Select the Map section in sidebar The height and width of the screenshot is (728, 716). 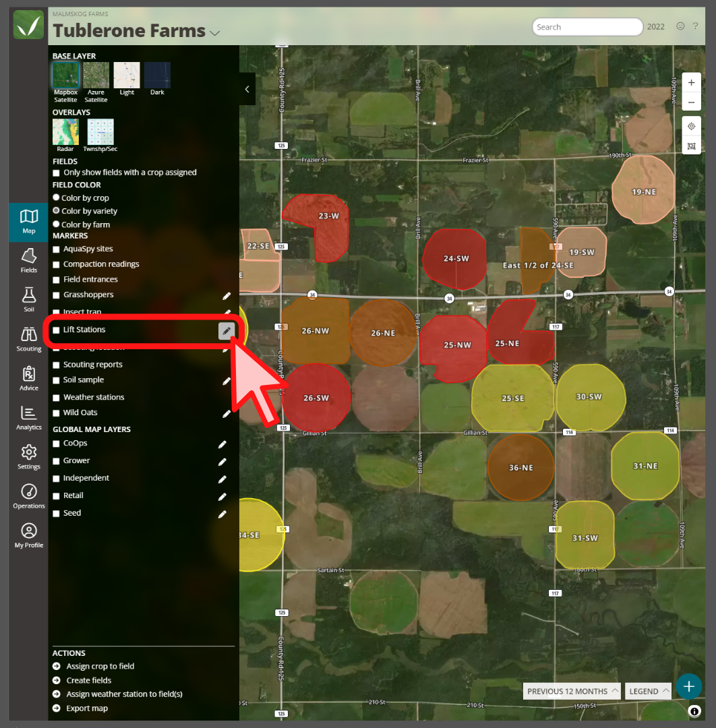tap(28, 222)
